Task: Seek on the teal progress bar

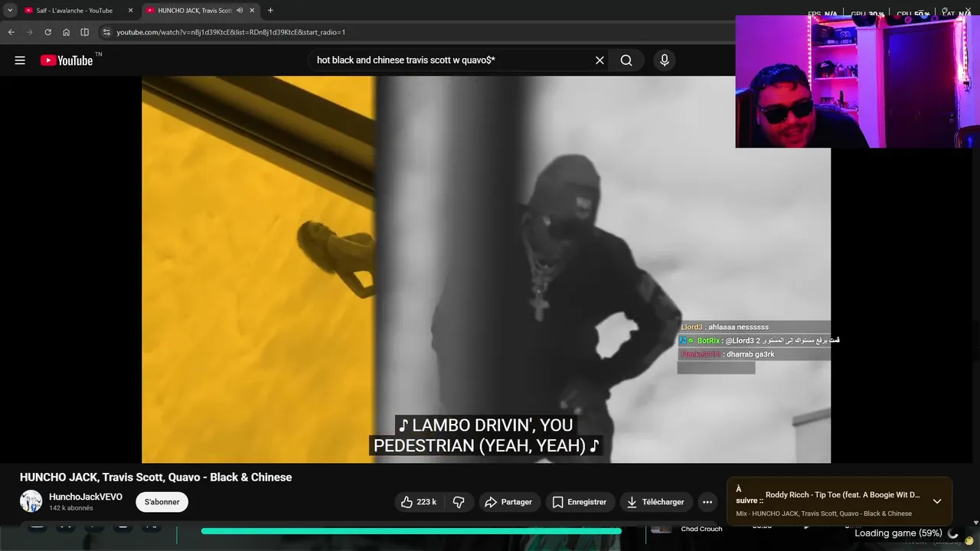Action: tap(411, 531)
